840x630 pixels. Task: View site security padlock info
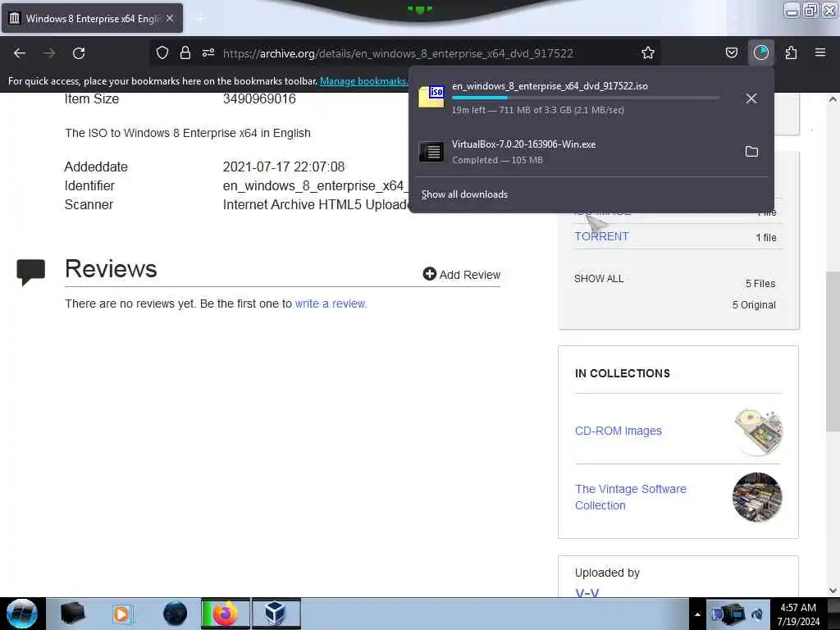(185, 52)
